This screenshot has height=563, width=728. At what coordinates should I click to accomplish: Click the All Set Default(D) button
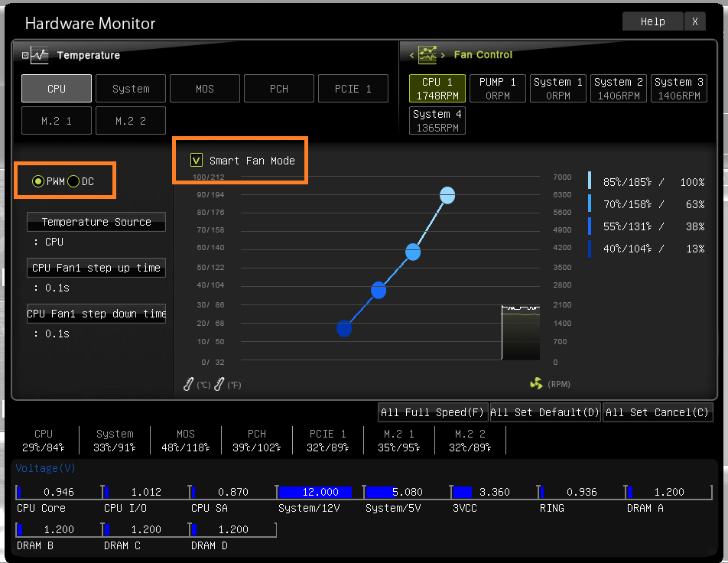[x=545, y=412]
